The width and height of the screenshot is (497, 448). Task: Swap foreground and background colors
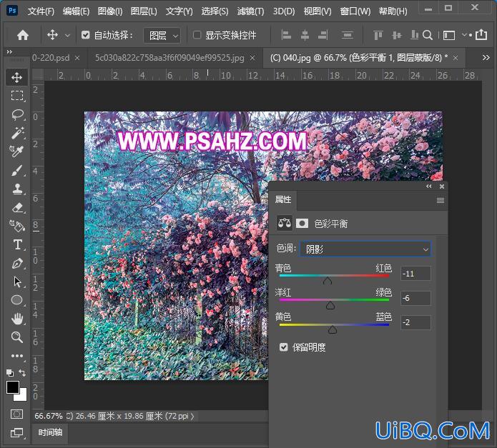[x=22, y=373]
